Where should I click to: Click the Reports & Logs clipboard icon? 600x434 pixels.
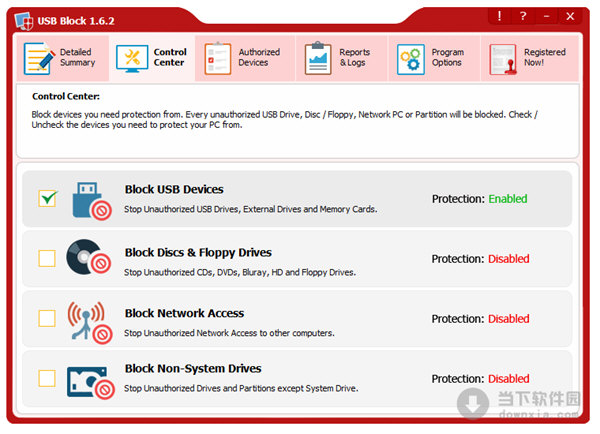coord(318,58)
